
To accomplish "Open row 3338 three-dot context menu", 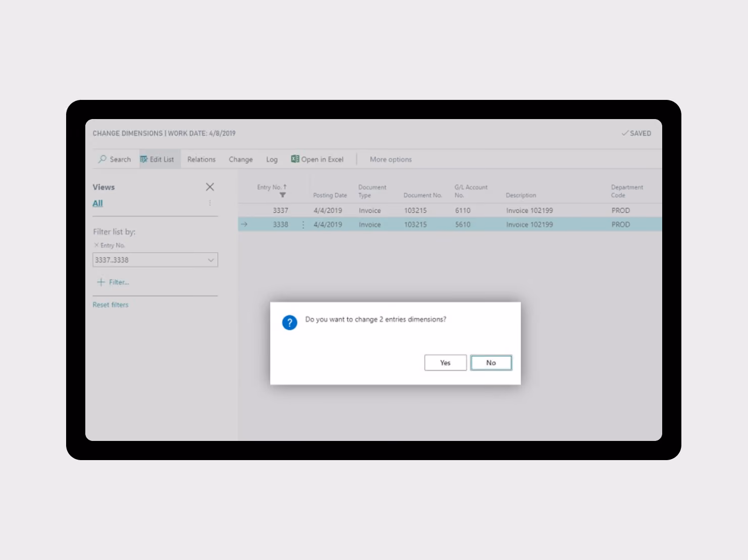I will coord(303,225).
